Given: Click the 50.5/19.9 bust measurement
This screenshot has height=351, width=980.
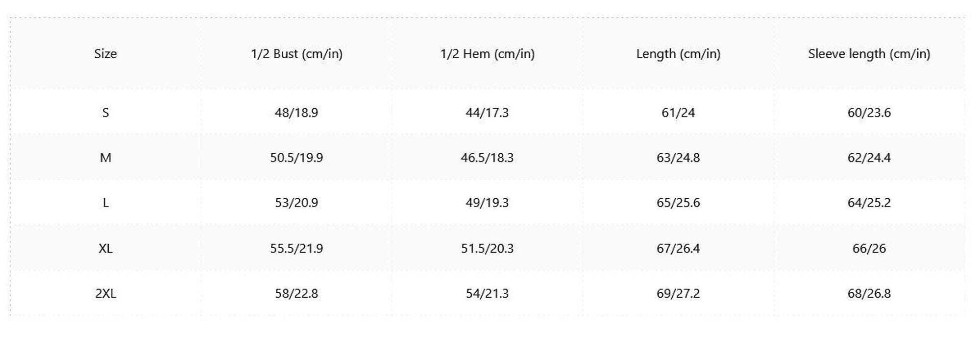Looking at the screenshot, I should click(296, 158).
